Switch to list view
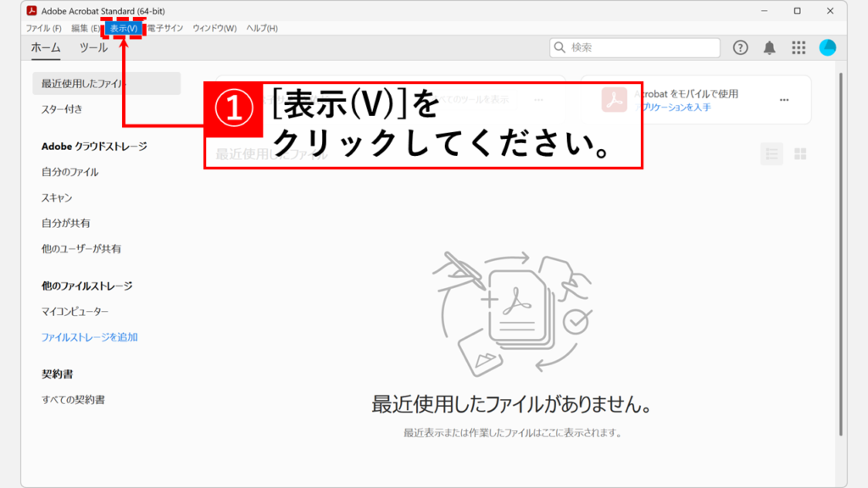 [771, 154]
